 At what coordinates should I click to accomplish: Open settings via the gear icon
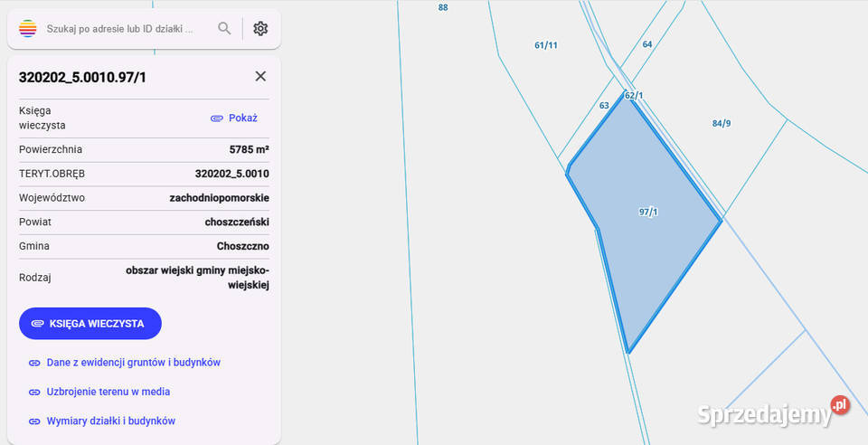260,29
